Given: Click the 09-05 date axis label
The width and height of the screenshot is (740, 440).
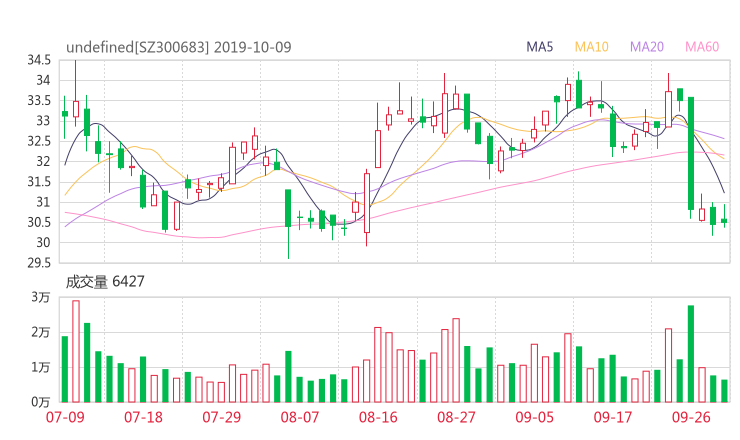Looking at the screenshot, I should (x=534, y=417).
